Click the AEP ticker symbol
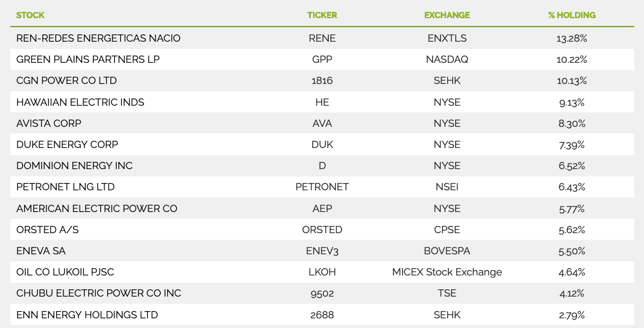Image resolution: width=644 pixels, height=328 pixels. (x=322, y=208)
